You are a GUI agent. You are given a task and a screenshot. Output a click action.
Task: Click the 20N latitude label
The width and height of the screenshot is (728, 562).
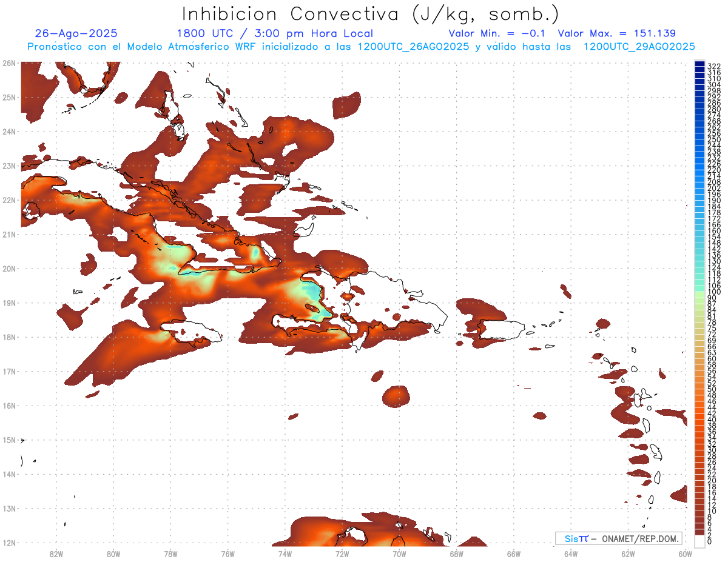pos(8,269)
